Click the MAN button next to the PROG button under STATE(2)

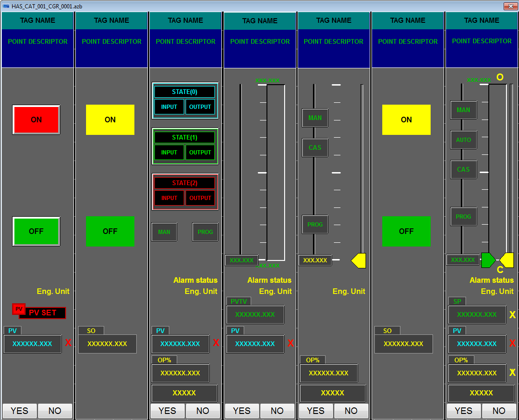164,232
